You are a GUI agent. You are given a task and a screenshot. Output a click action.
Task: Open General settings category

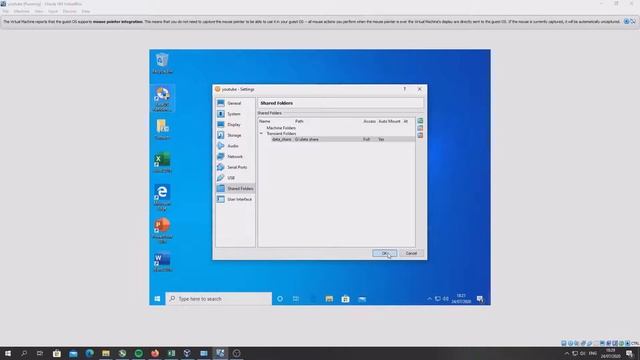pos(235,103)
